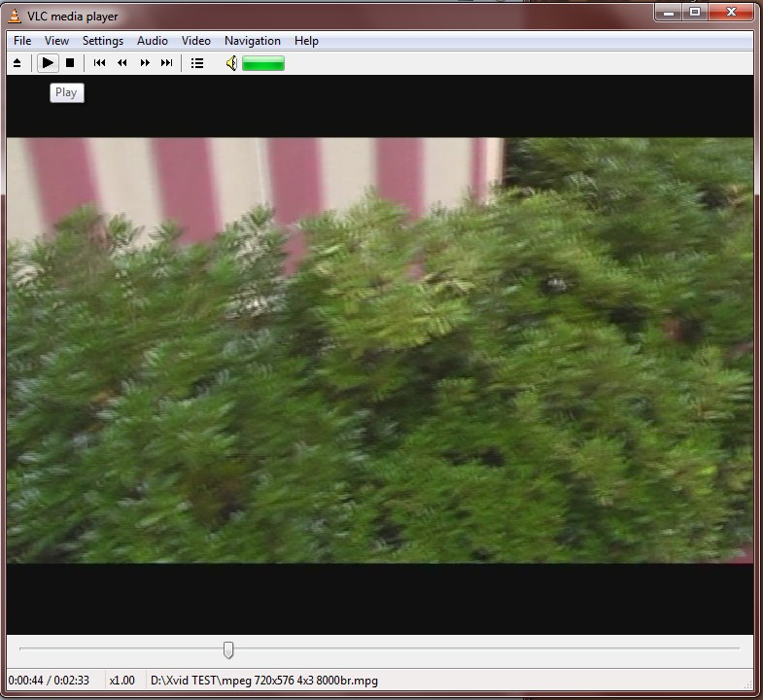The height and width of the screenshot is (700, 763).
Task: Adjust the green volume bar
Action: [x=263, y=63]
